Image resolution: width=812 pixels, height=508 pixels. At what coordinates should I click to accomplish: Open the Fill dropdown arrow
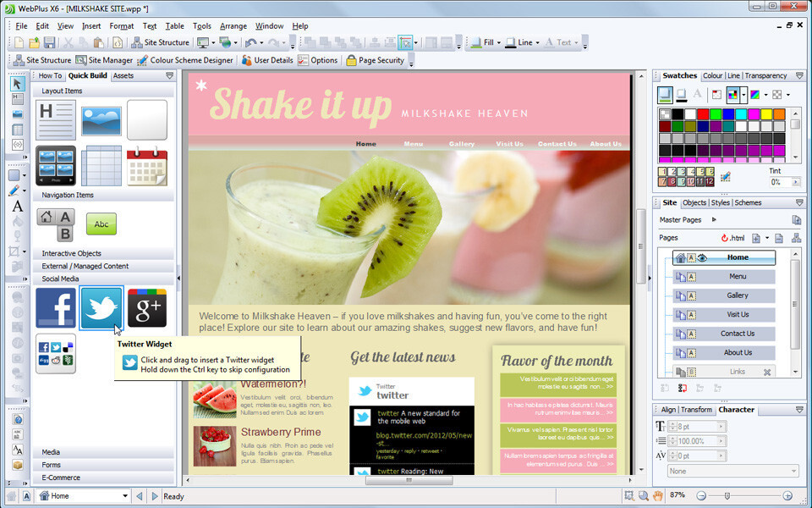click(x=499, y=43)
